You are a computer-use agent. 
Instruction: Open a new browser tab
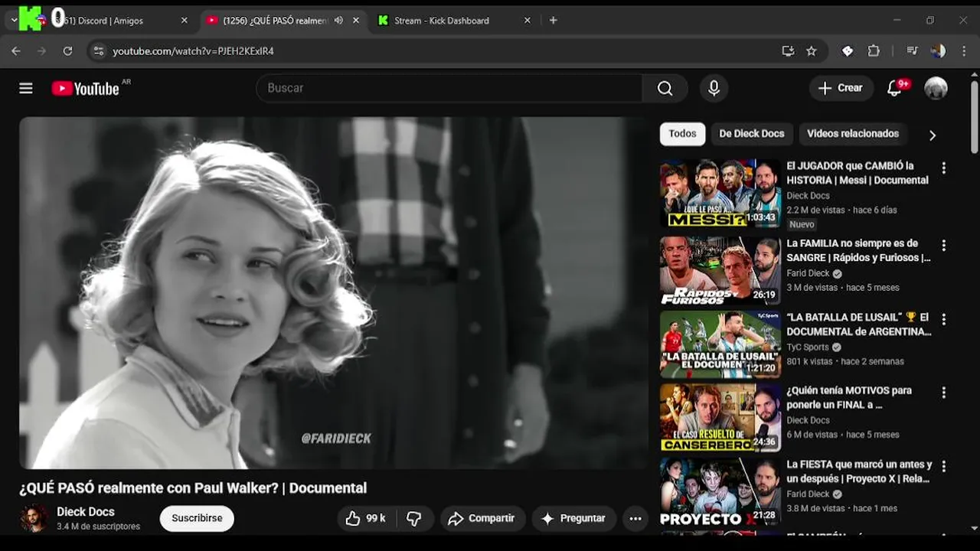coord(553,21)
